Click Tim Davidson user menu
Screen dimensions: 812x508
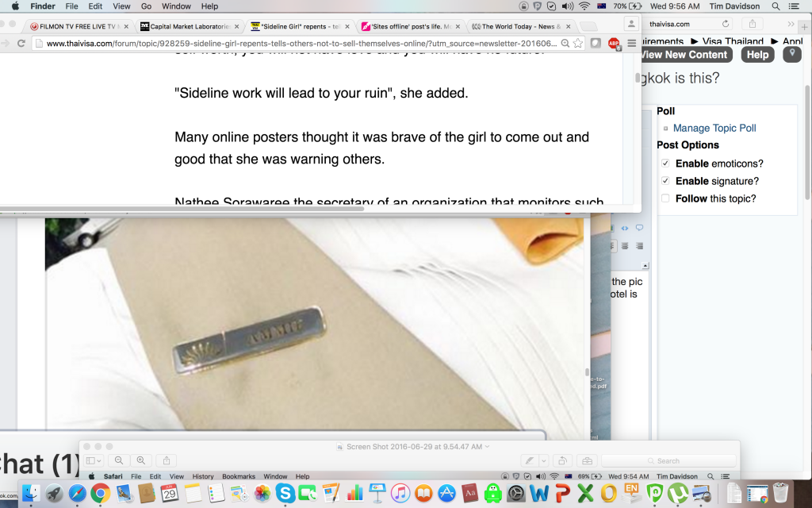[733, 6]
